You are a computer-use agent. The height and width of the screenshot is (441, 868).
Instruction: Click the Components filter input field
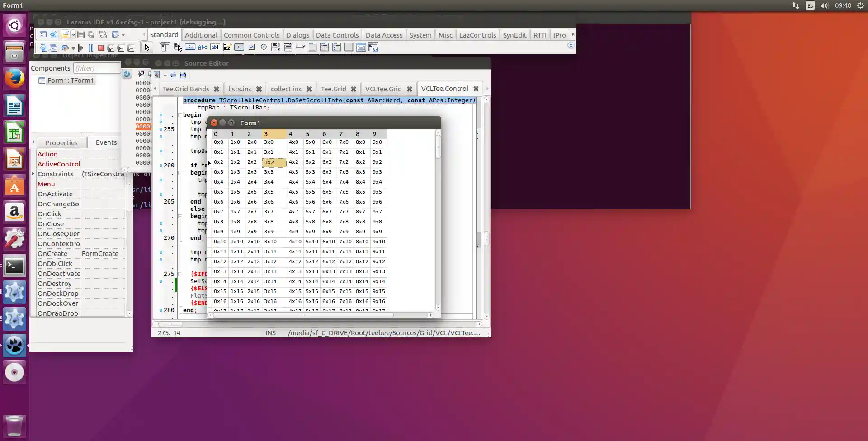97,68
